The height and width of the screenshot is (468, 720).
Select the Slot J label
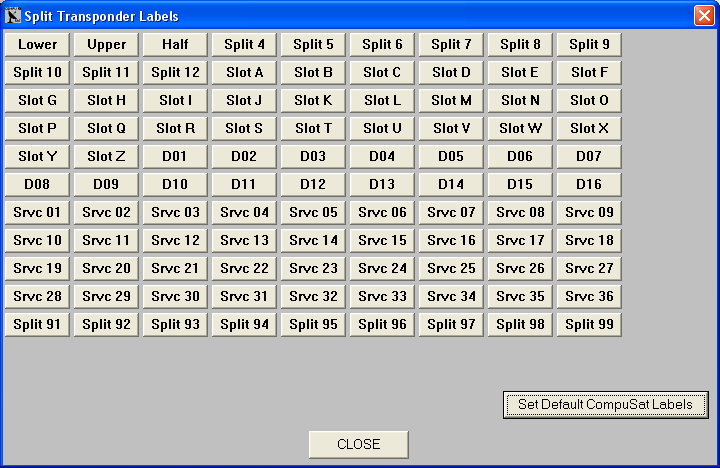click(x=244, y=101)
